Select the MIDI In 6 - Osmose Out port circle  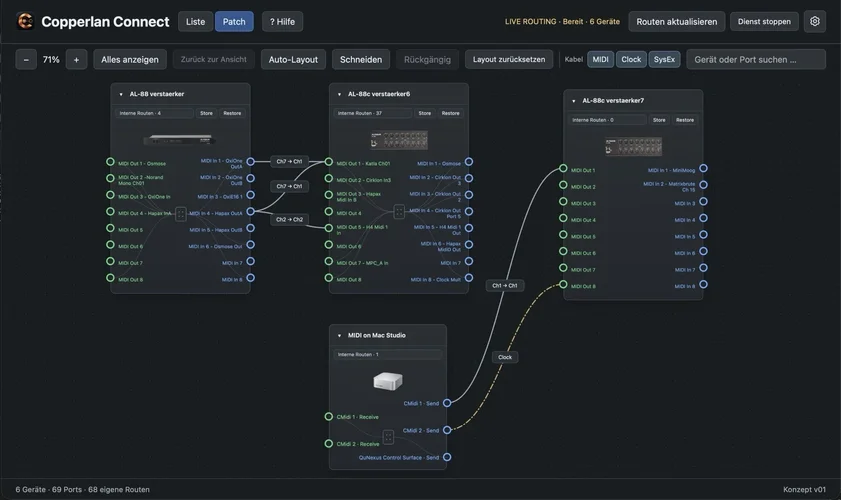click(x=250, y=245)
